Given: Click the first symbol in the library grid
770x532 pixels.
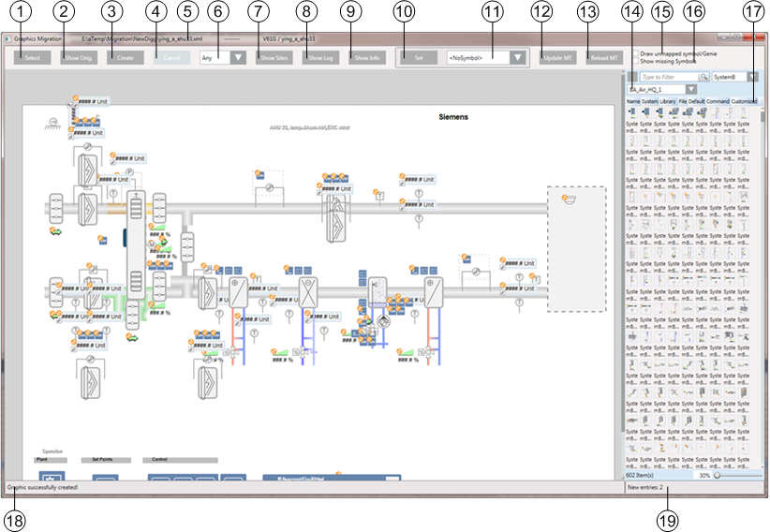Looking at the screenshot, I should [632, 112].
